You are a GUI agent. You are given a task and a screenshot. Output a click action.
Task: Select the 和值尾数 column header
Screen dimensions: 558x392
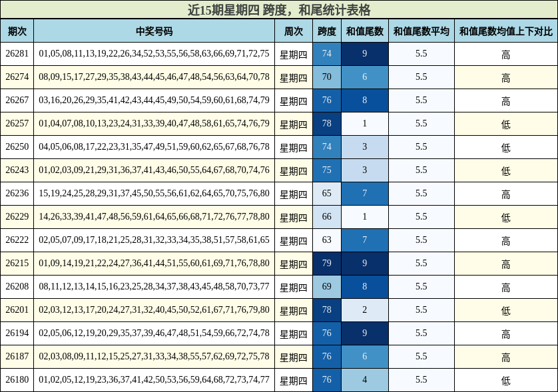365,31
